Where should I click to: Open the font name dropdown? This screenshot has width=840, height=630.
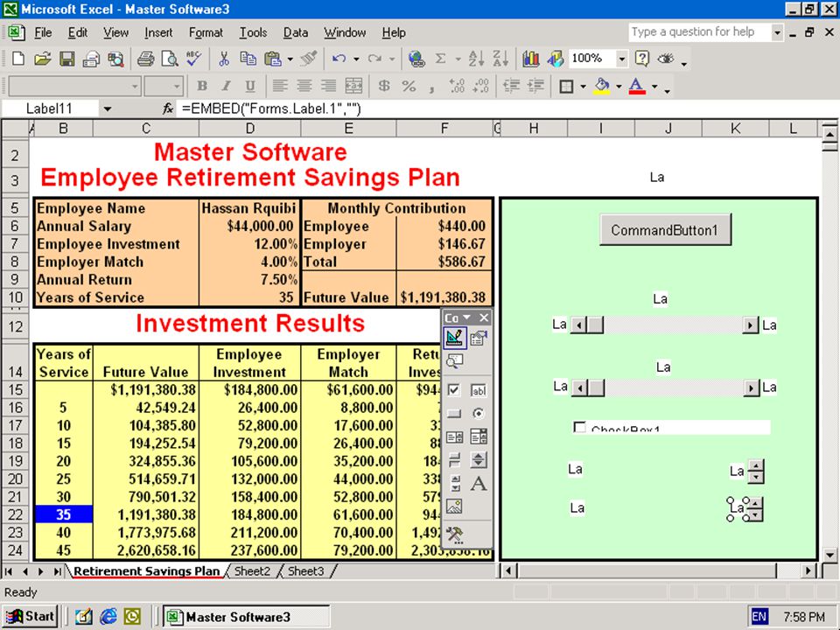click(x=135, y=87)
